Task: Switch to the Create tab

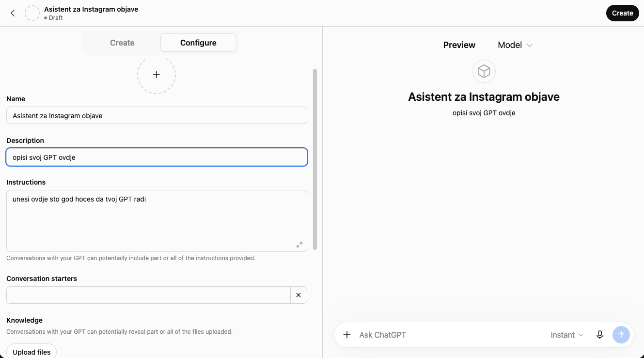Action: pyautogui.click(x=122, y=43)
